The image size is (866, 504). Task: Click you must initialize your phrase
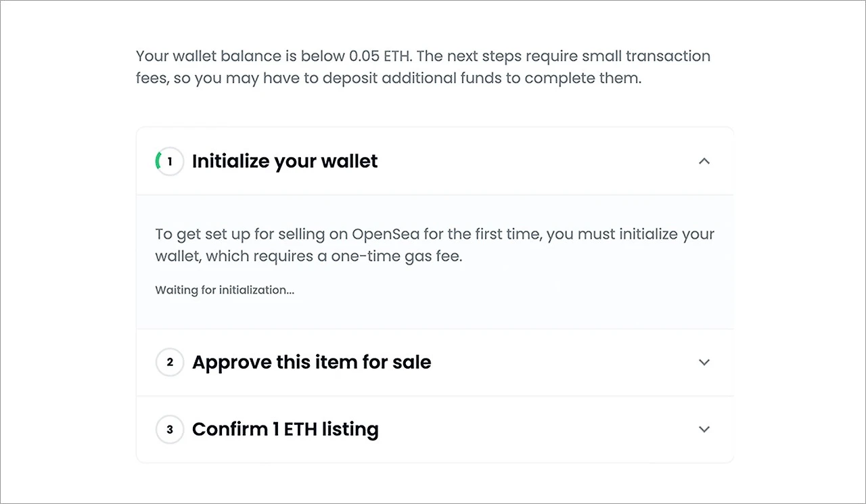point(631,235)
